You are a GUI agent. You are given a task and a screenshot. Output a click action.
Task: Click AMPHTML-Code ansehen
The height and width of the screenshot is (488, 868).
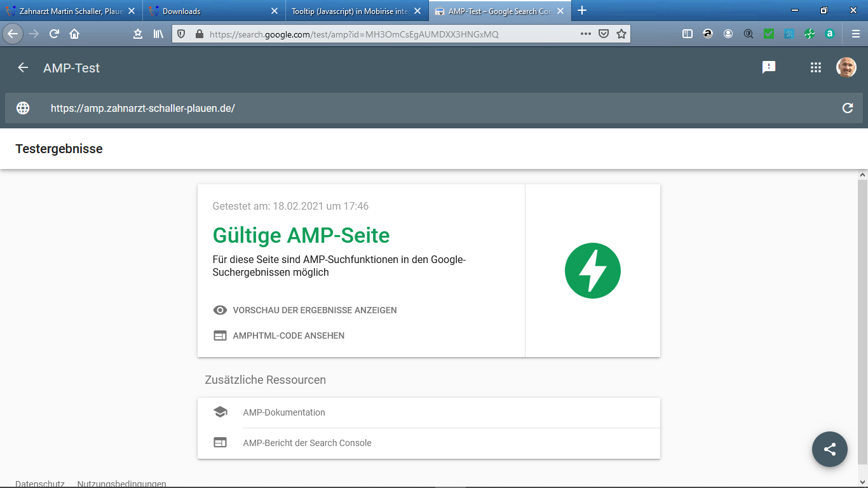[288, 335]
